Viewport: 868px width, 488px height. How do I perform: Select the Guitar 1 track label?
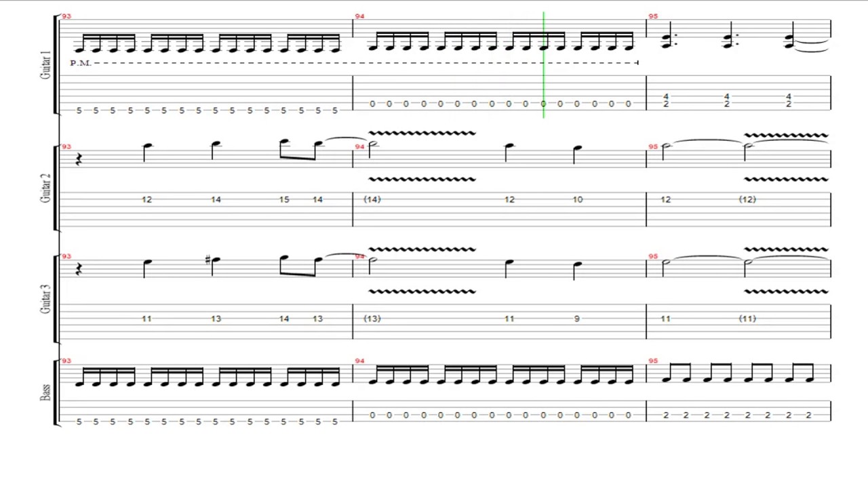click(x=45, y=63)
